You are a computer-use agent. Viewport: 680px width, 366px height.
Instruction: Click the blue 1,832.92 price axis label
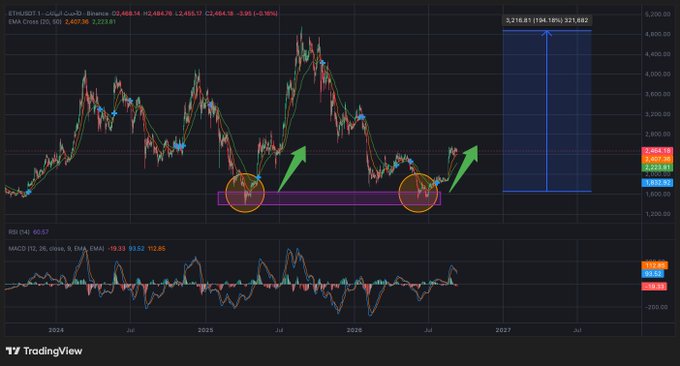pos(657,183)
